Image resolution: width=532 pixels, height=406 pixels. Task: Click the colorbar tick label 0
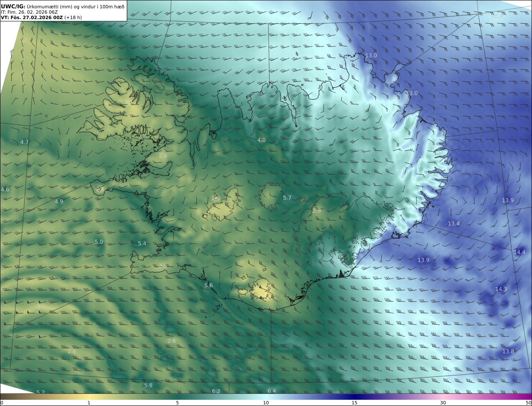click(x=2, y=403)
